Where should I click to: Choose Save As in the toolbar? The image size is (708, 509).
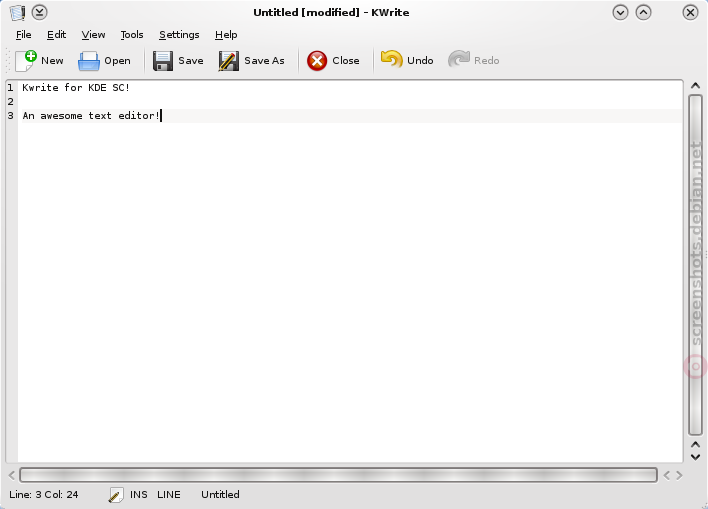pos(252,61)
